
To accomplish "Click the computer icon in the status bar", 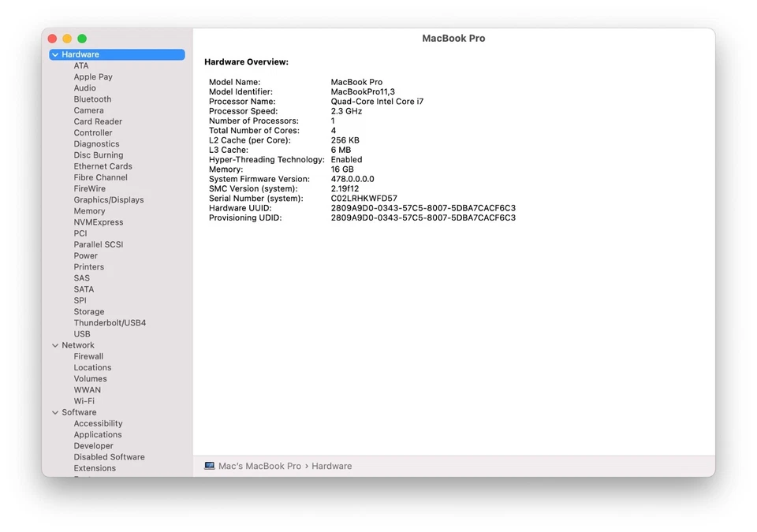I will click(x=209, y=466).
